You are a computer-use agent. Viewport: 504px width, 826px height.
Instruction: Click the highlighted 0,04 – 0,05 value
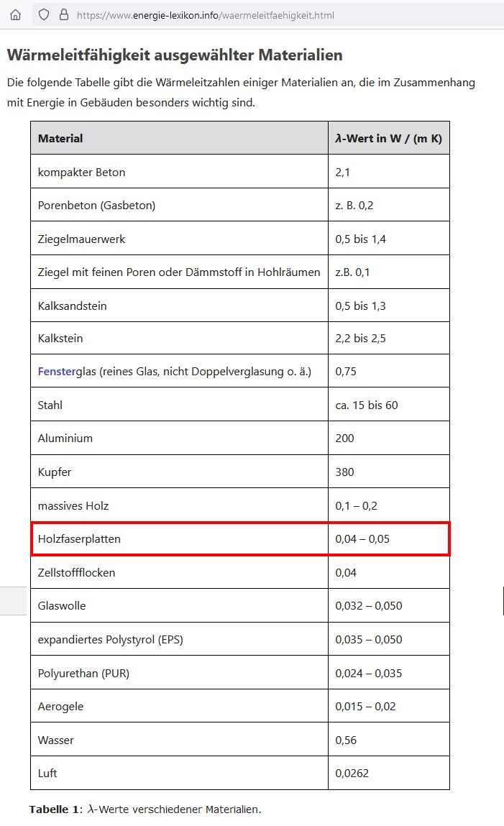point(362,539)
